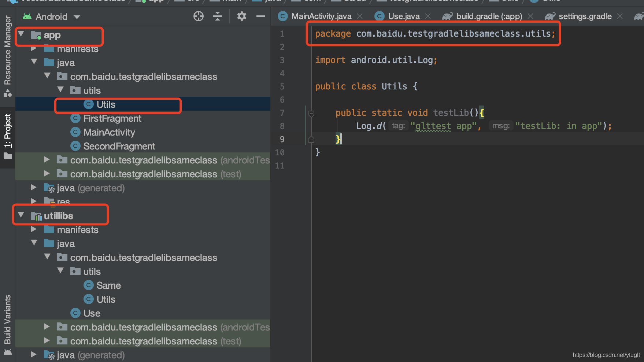Click fold end marker at line 9 gutter

point(311,139)
